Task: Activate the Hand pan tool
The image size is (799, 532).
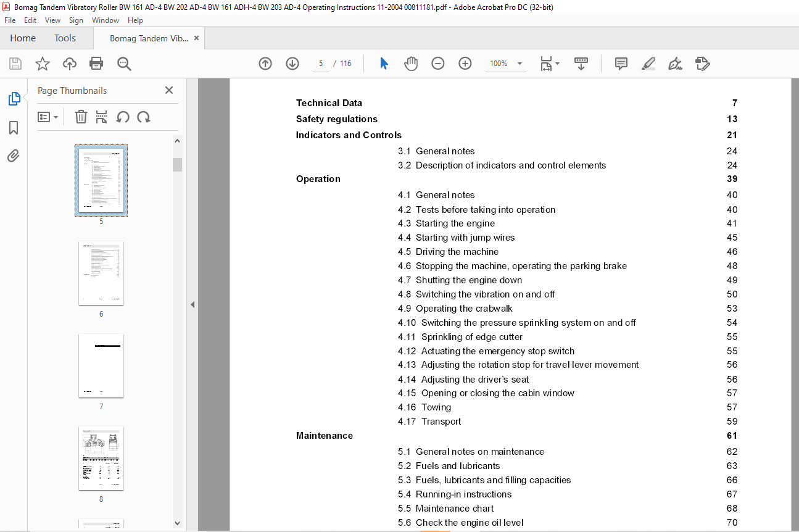Action: pos(411,64)
